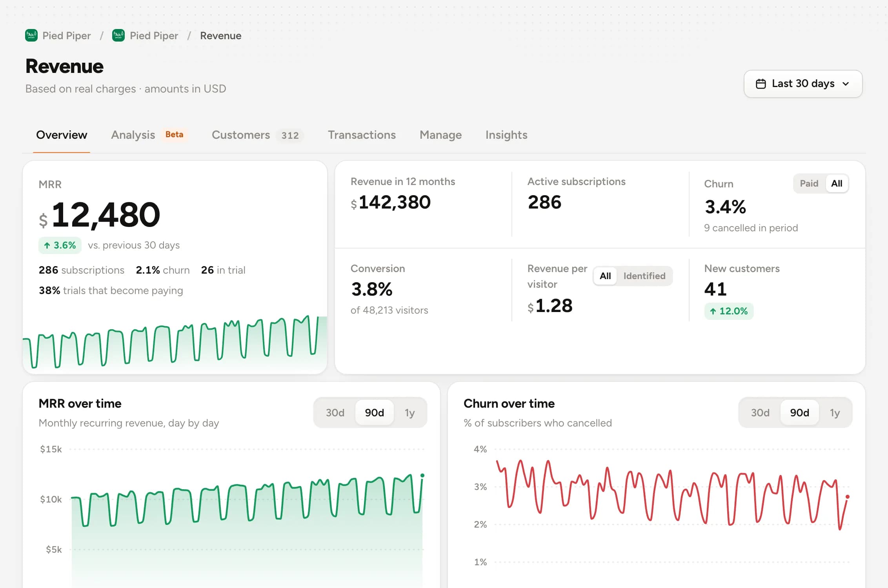Click the '9 cancelled in period' text
The image size is (888, 588).
tap(751, 228)
